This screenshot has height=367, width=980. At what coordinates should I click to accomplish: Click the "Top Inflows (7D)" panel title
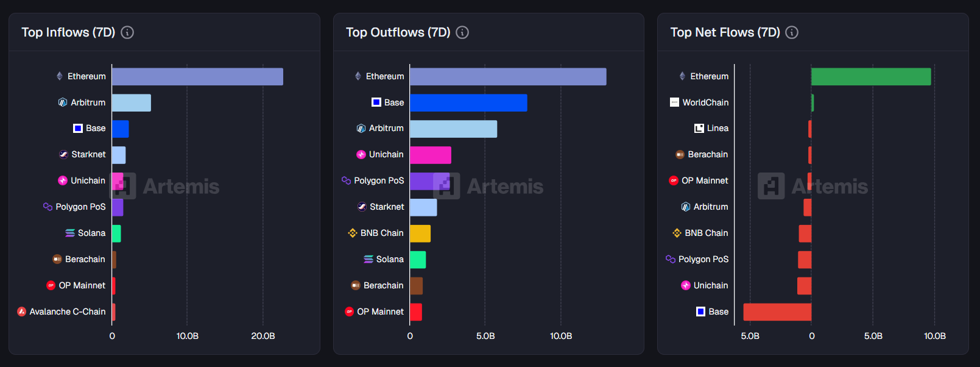pyautogui.click(x=68, y=32)
